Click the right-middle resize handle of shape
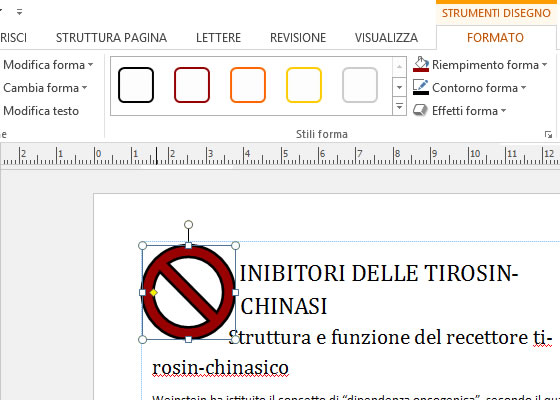560x400 pixels. [235, 292]
